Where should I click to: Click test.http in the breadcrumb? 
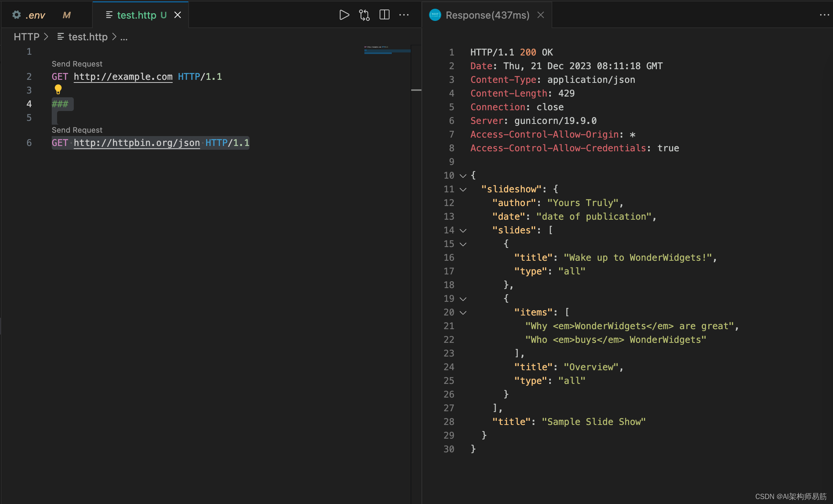pos(88,37)
